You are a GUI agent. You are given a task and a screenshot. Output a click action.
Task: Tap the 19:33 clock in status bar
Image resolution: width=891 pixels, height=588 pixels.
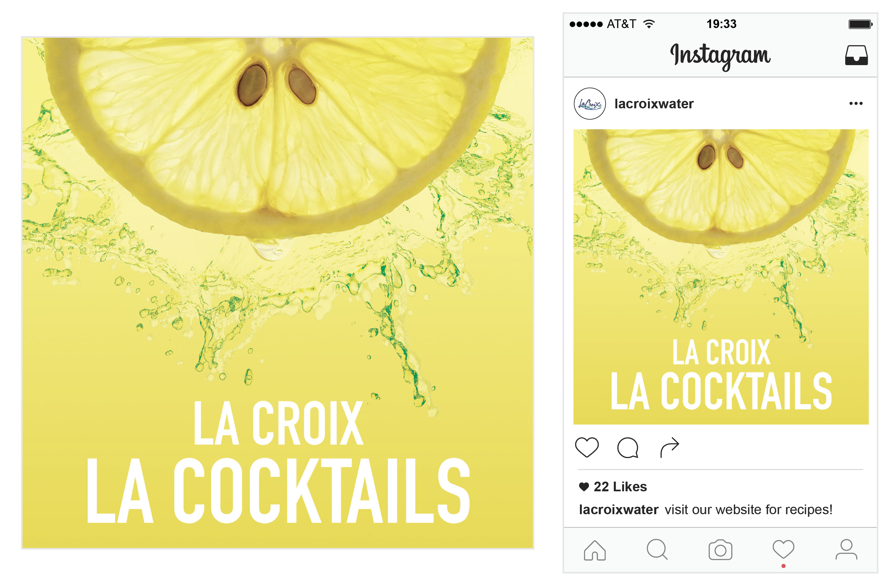coord(721,24)
